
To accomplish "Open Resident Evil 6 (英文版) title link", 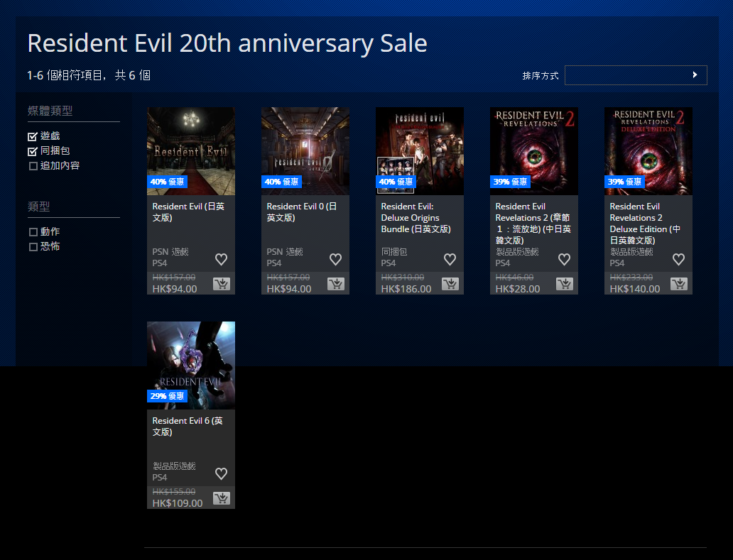I will coord(188,427).
